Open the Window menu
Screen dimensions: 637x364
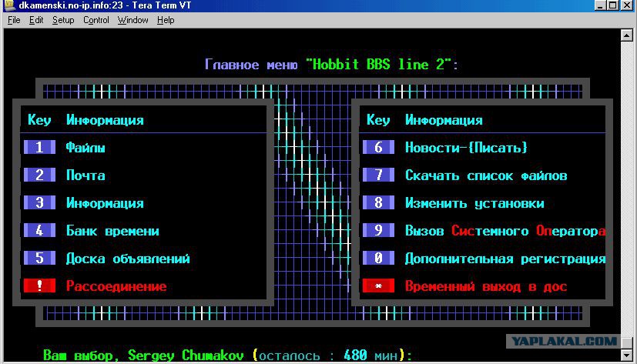[x=132, y=20]
